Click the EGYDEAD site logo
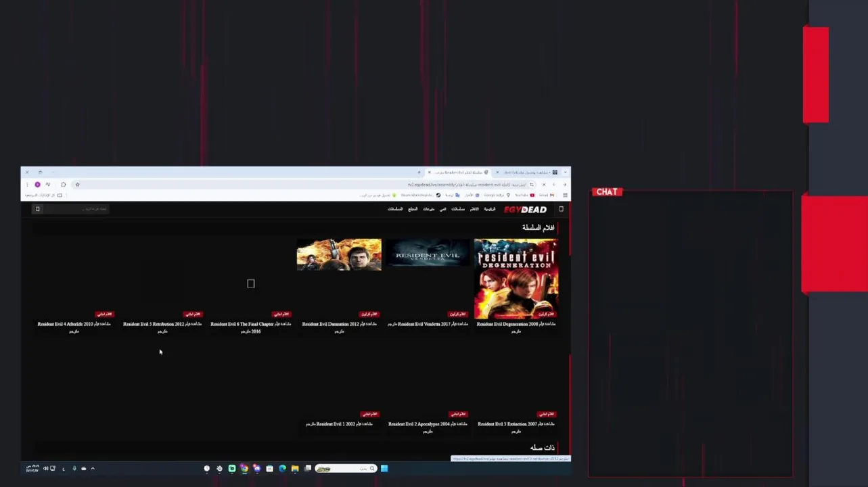The image size is (868, 487). [525, 209]
